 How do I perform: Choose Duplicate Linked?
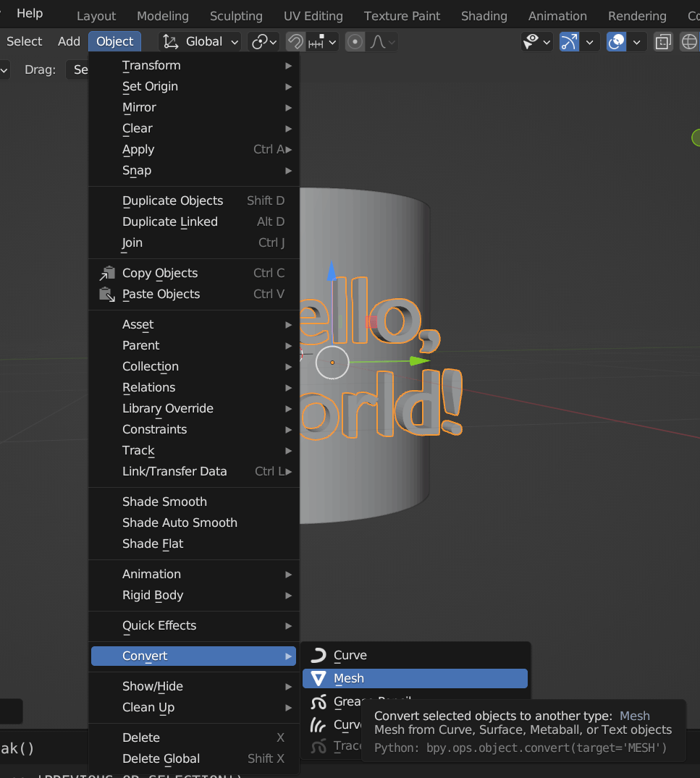click(x=193, y=221)
